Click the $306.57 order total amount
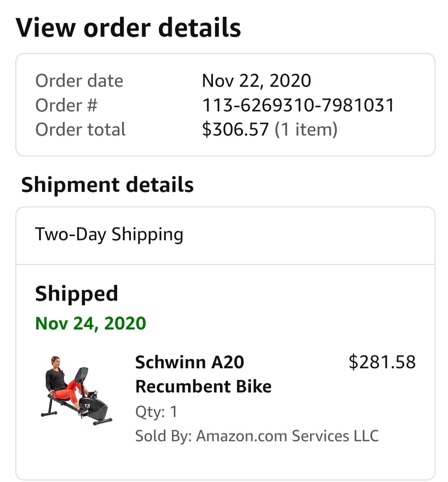 [x=235, y=129]
